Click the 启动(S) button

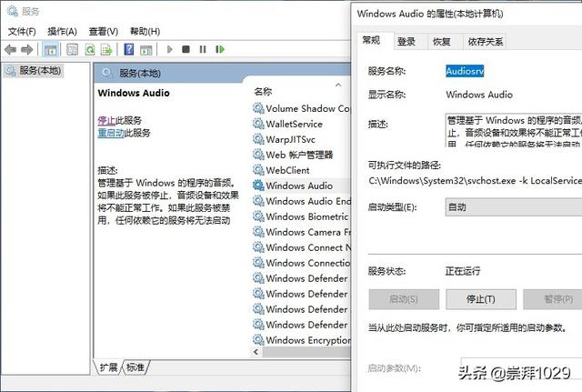404,299
